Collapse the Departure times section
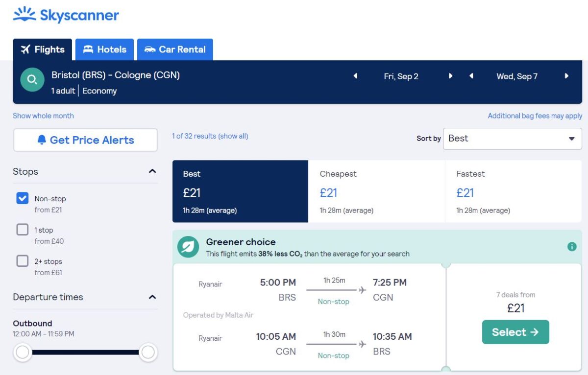The height and width of the screenshot is (375, 588). tap(152, 297)
